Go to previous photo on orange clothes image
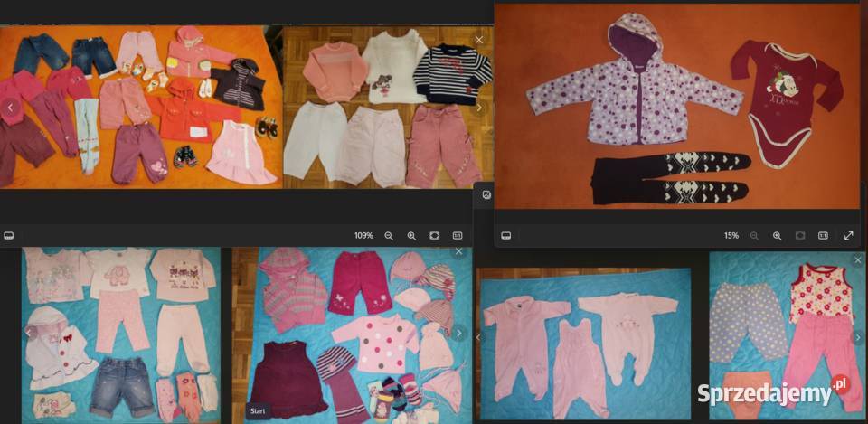 pos(11,108)
